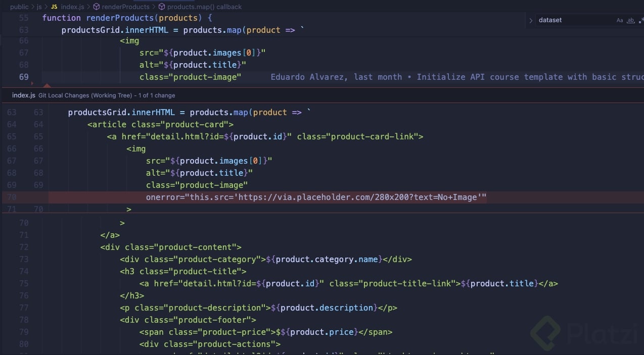Screen dimensions: 644x355
Task: Click the closing "</a>" on line 71
Action: point(110,235)
